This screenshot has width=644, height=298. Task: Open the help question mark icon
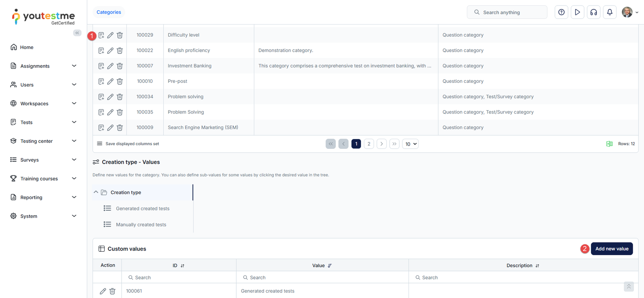click(561, 12)
